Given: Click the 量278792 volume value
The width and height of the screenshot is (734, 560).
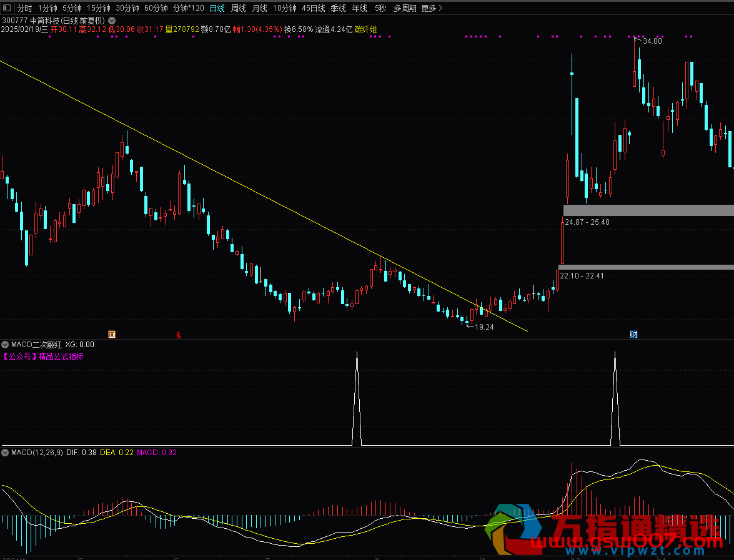Looking at the screenshot, I should [182, 29].
